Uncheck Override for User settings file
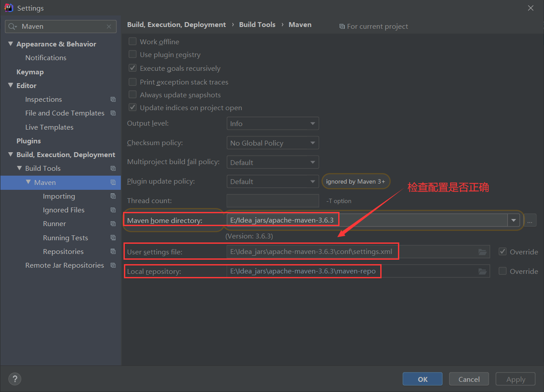This screenshot has width=544, height=392. [502, 252]
